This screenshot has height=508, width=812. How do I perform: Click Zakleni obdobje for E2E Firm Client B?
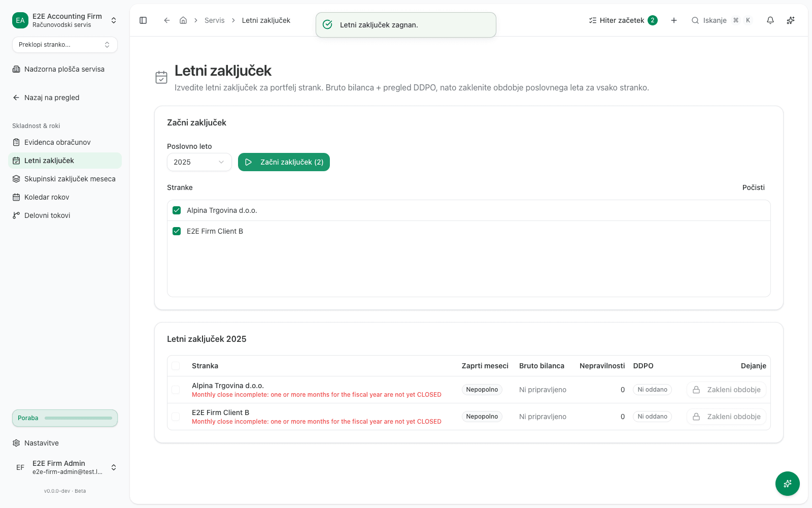tap(726, 417)
